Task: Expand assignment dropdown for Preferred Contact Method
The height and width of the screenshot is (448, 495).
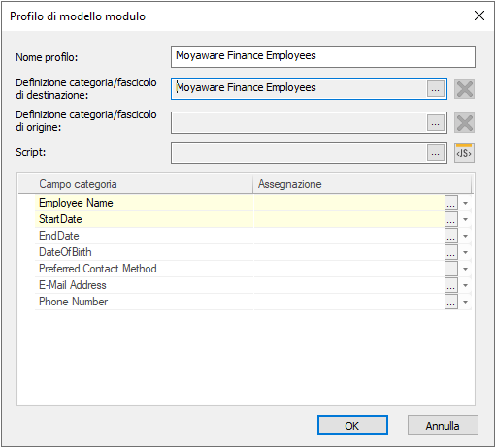Action: (465, 269)
